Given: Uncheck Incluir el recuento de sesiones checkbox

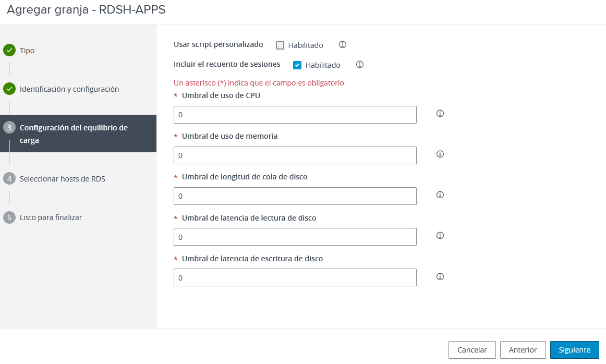Looking at the screenshot, I should tap(297, 65).
